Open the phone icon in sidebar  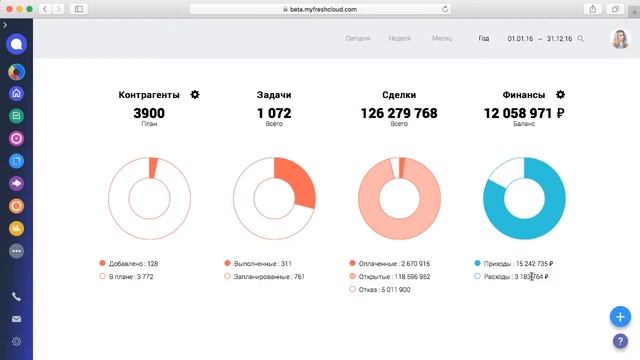(x=16, y=296)
